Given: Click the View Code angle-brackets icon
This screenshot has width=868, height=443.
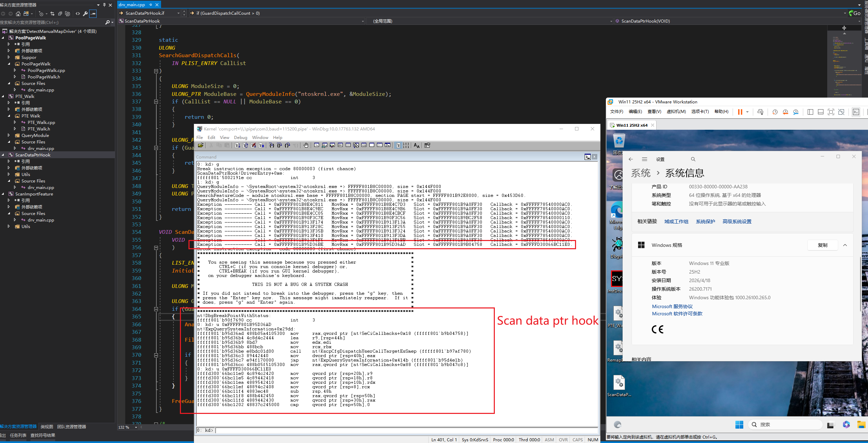Looking at the screenshot, I should point(78,14).
